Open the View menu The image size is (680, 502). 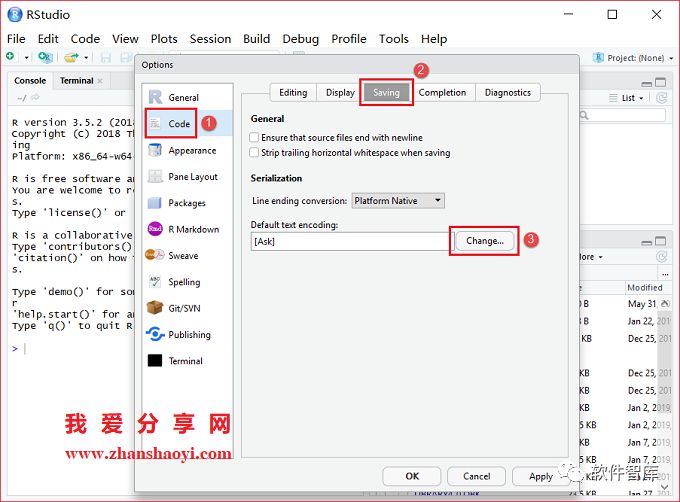[x=125, y=39]
